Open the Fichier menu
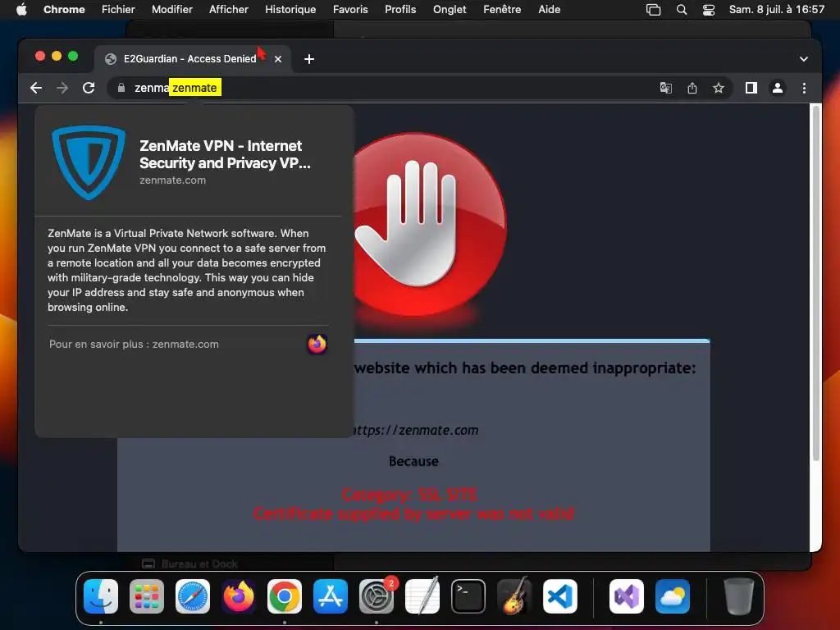Image resolution: width=840 pixels, height=630 pixels. pos(118,9)
